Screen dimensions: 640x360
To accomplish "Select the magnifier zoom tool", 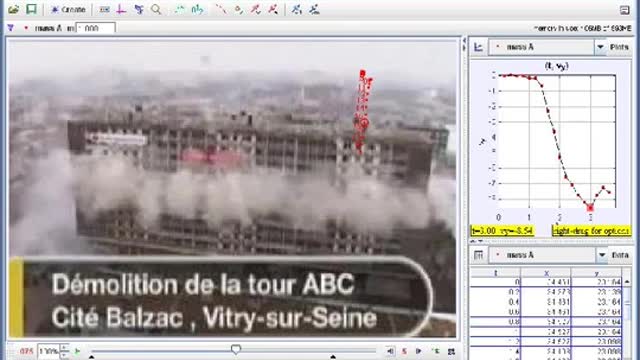I will (156, 9).
